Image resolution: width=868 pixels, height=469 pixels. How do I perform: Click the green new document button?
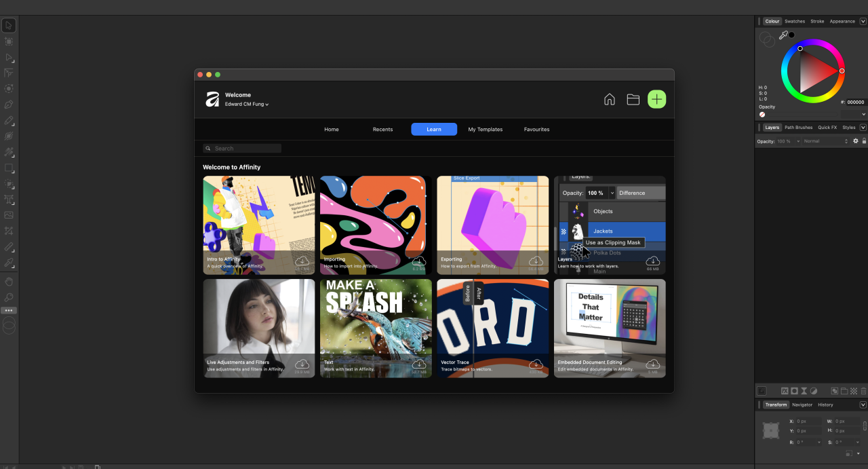tap(656, 100)
